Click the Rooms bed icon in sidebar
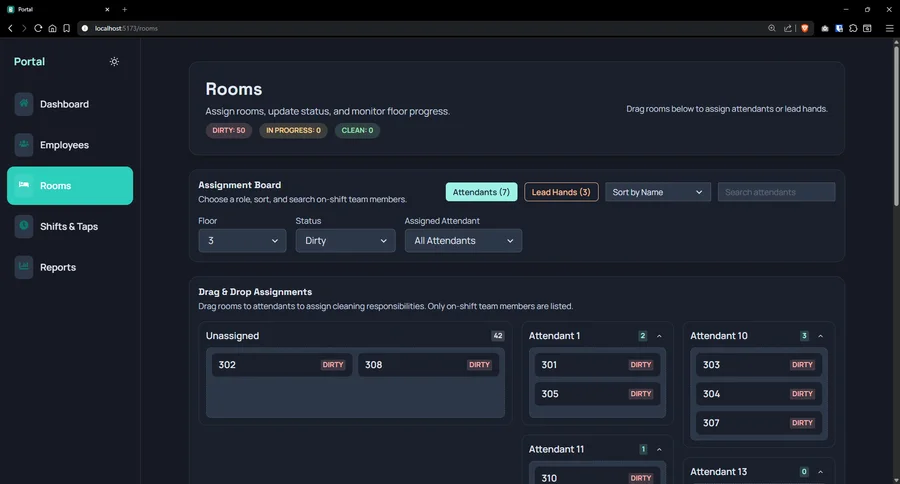Screen dimensions: 900x484 (x=24, y=185)
